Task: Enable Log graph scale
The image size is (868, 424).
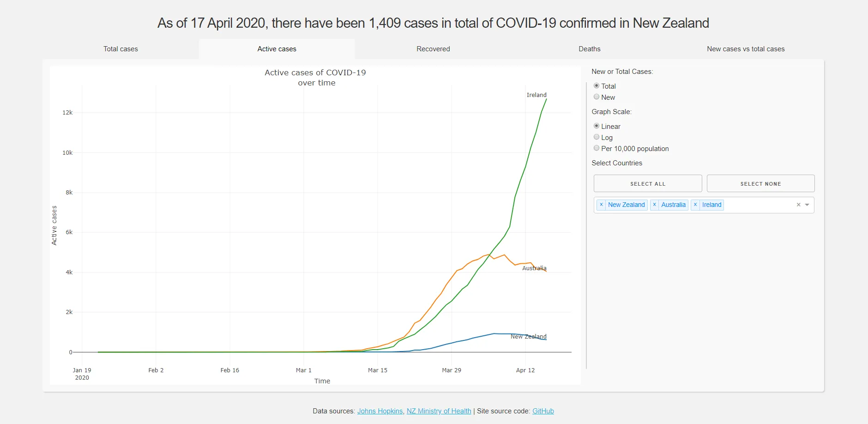Action: point(597,137)
